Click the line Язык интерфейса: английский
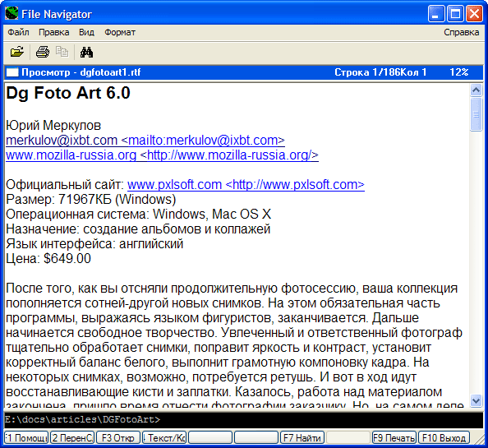488x448 pixels. click(94, 244)
